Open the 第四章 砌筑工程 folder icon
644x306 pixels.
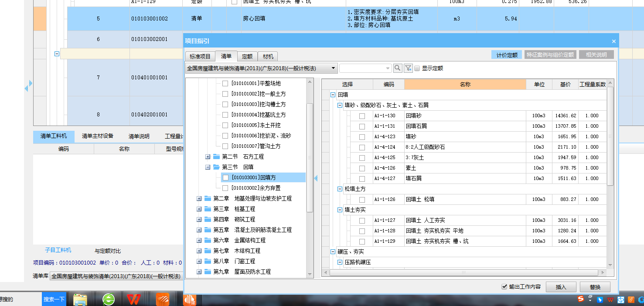[x=208, y=219]
